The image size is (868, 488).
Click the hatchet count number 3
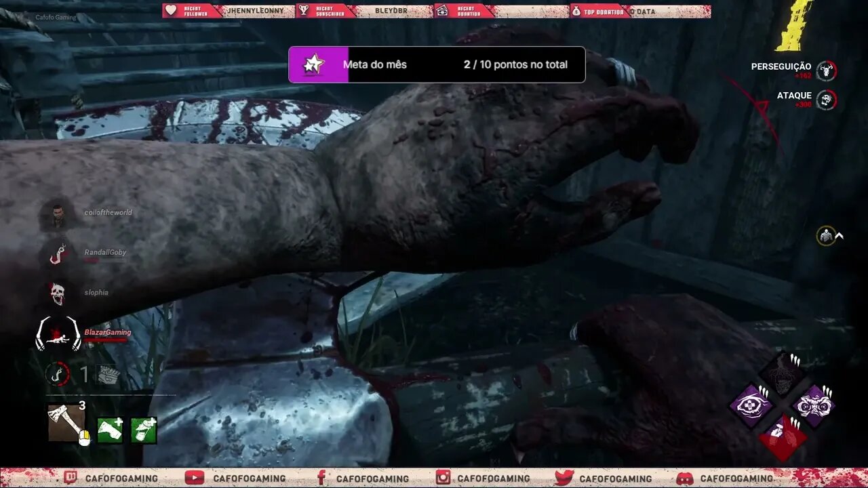pos(81,405)
